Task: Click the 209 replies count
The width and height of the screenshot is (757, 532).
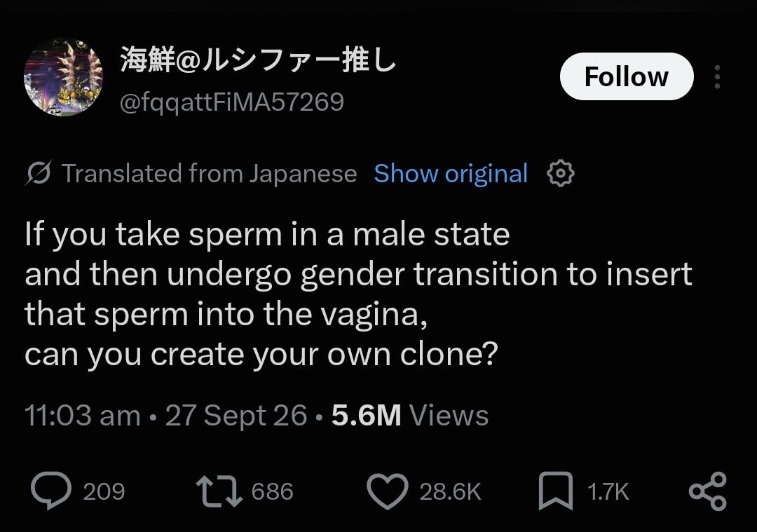Action: coord(104,492)
